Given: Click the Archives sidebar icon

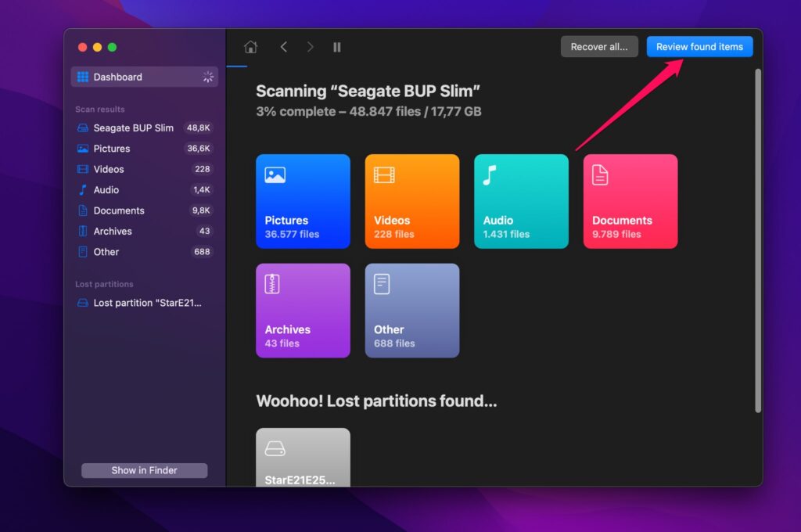Looking at the screenshot, I should pyautogui.click(x=83, y=231).
